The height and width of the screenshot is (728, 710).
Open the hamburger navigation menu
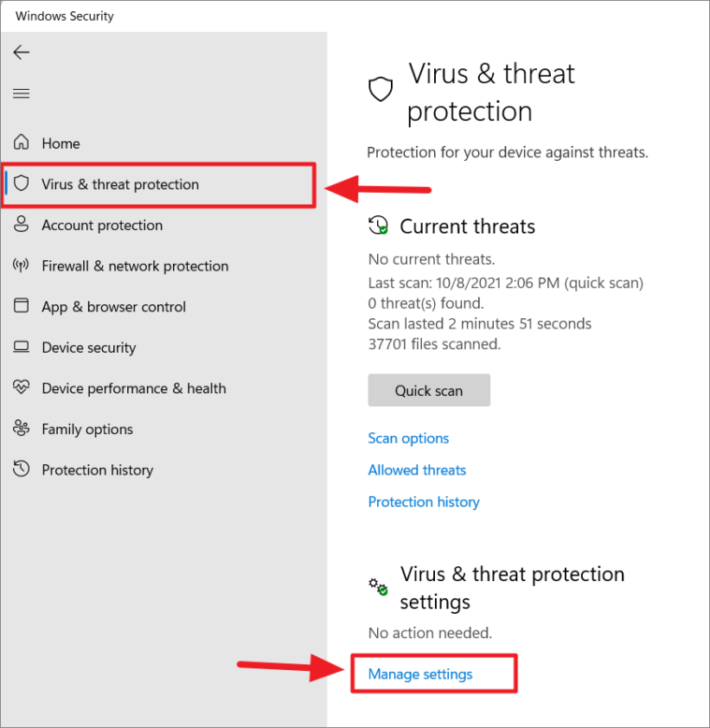pos(22,94)
